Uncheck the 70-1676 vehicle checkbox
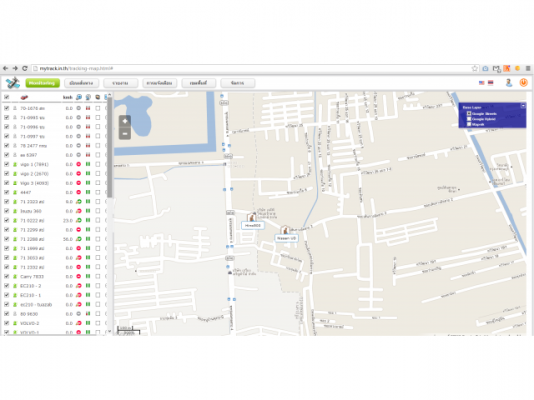The image size is (534, 400). [6, 108]
